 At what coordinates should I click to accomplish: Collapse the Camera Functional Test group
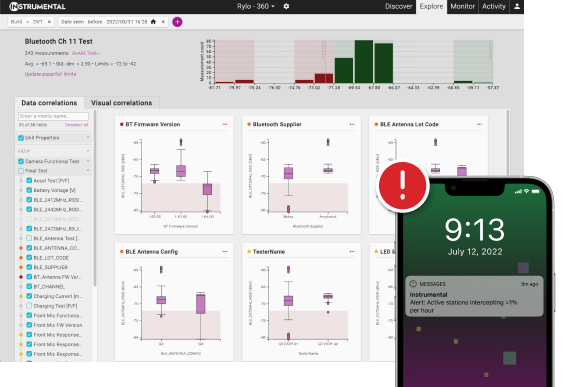(x=88, y=161)
